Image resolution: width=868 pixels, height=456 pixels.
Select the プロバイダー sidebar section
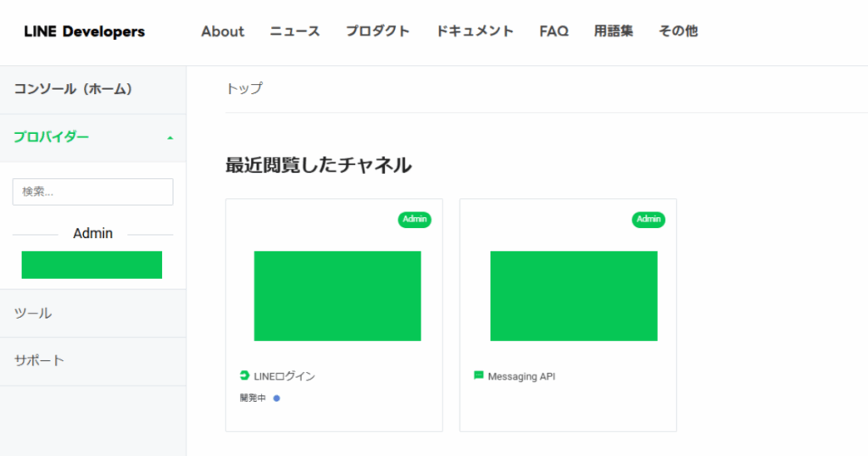93,138
